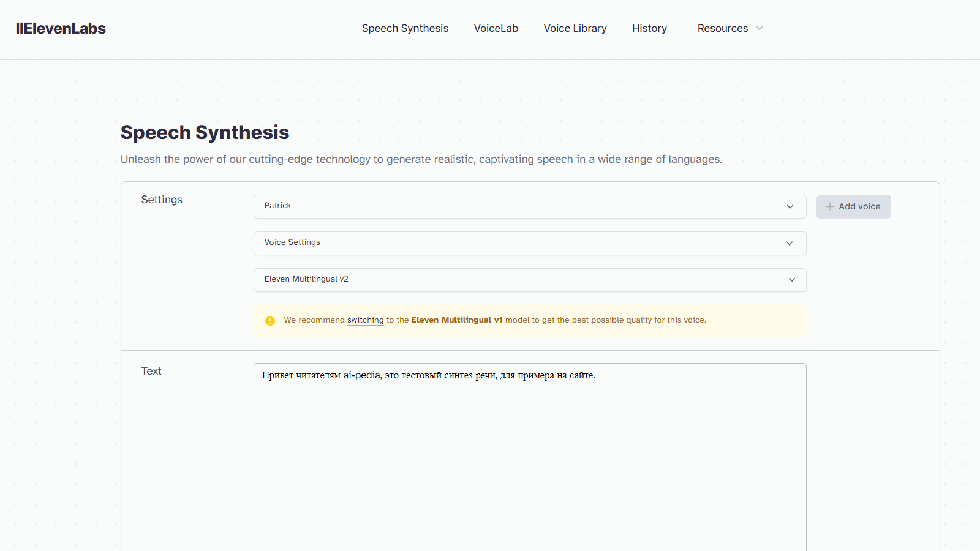Click the chevron beside Resources
This screenshot has width=980, height=551.
pos(759,28)
